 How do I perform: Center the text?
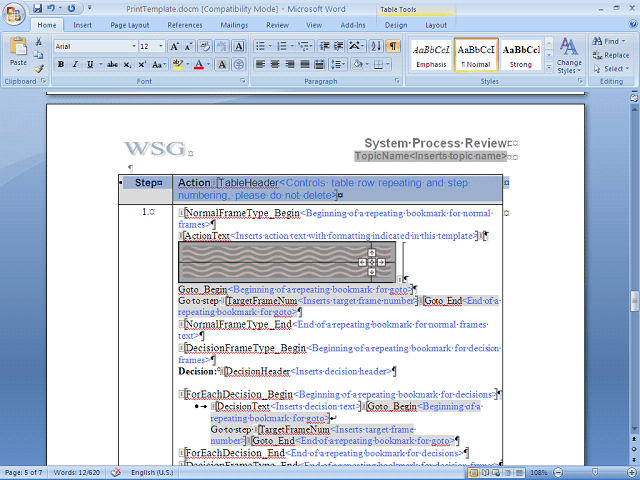click(x=275, y=64)
